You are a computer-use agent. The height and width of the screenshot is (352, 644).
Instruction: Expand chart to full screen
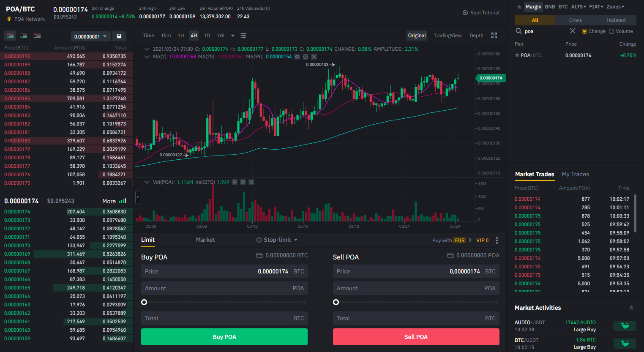(x=494, y=35)
